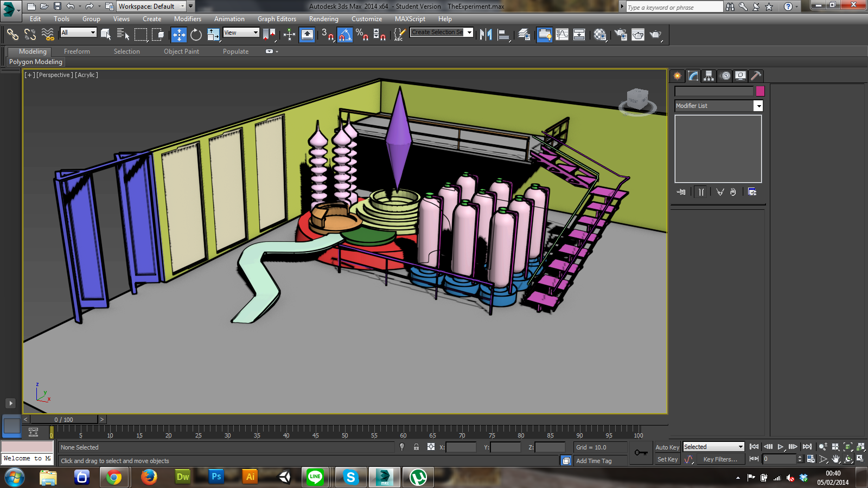
Task: Activate the Select and Move tool
Action: click(179, 35)
